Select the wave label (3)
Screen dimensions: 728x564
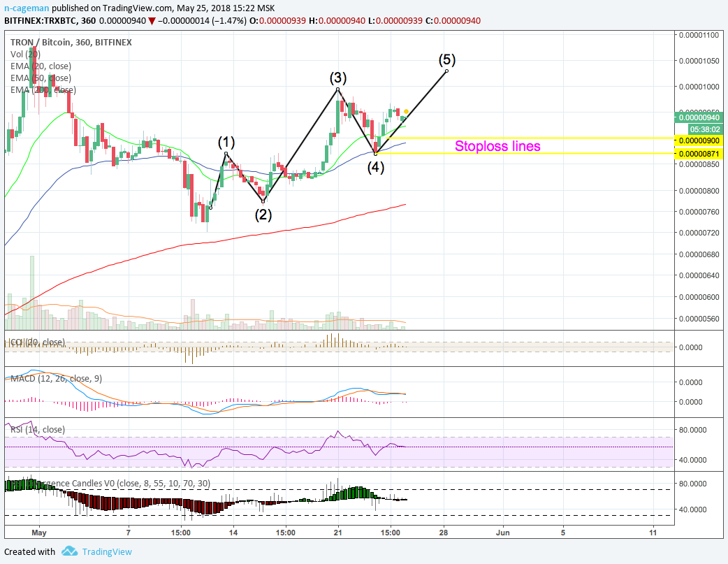[x=338, y=77]
